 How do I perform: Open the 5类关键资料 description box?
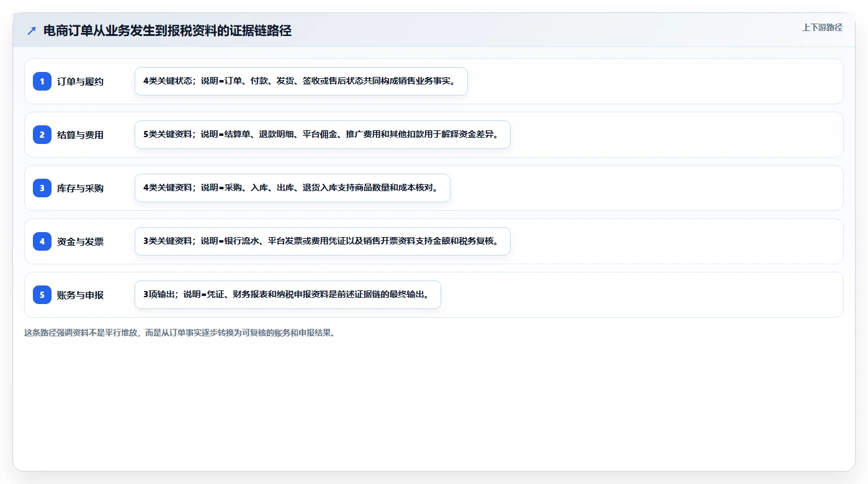pyautogui.click(x=323, y=135)
